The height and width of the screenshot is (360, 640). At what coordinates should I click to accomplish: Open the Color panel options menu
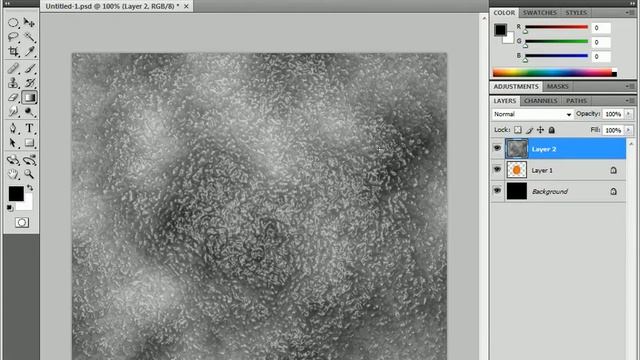tap(630, 13)
